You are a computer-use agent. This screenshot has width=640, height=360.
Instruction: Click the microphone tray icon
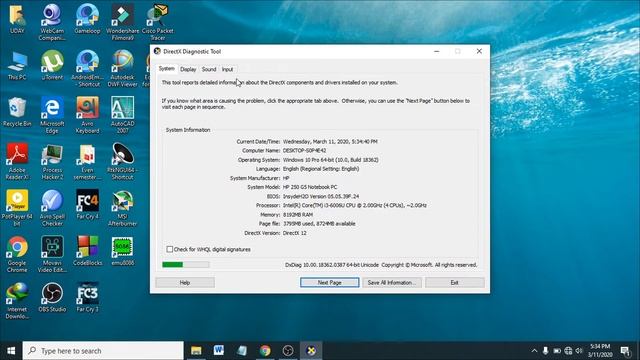pos(545,351)
